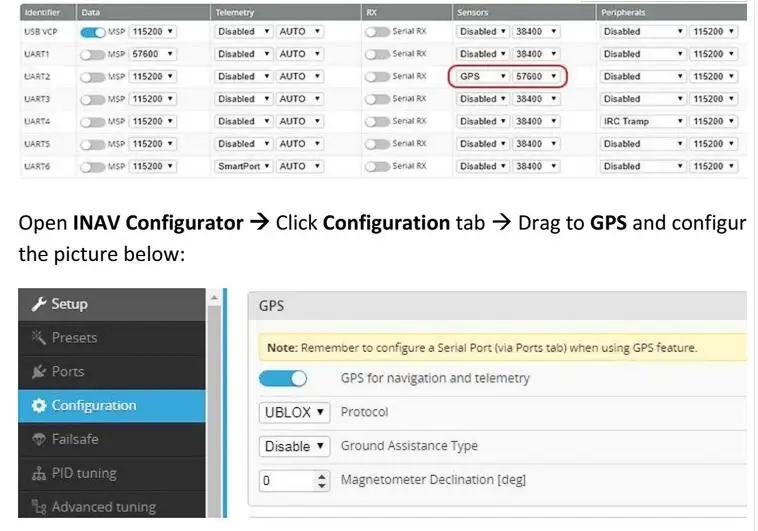The image size is (758, 531).
Task: Click the Presets wand icon
Action: (39, 337)
